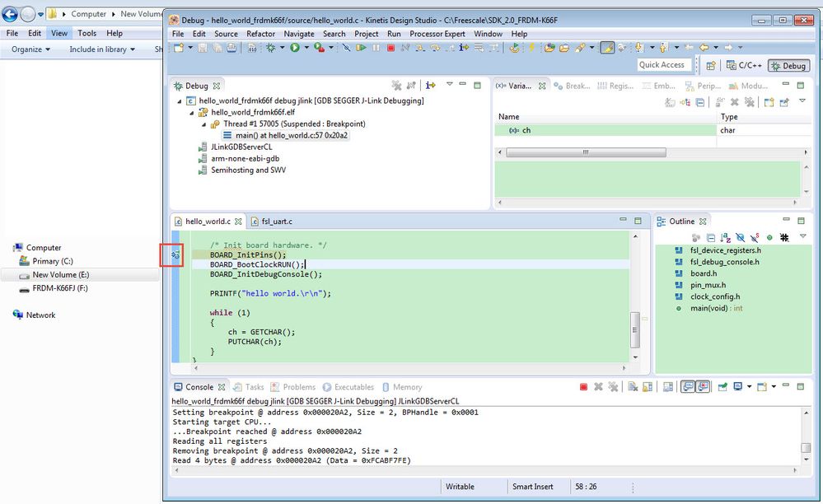Open the Display Selected Console dropdown

click(x=749, y=387)
